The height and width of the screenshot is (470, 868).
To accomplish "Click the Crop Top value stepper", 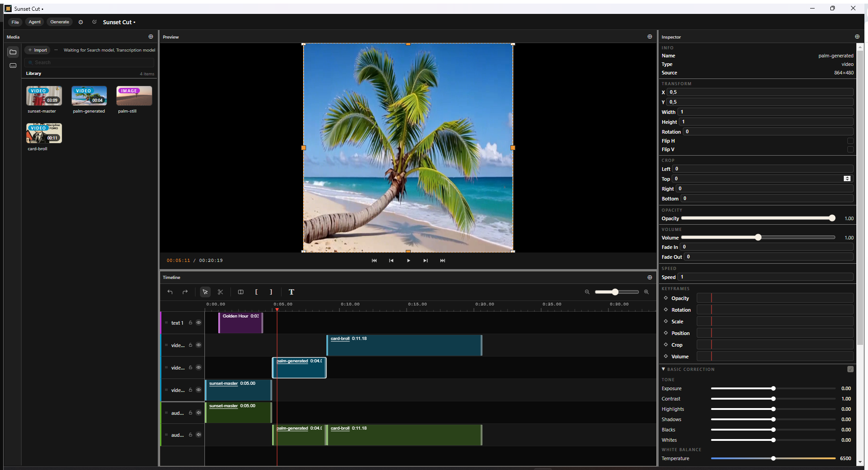I will (847, 178).
